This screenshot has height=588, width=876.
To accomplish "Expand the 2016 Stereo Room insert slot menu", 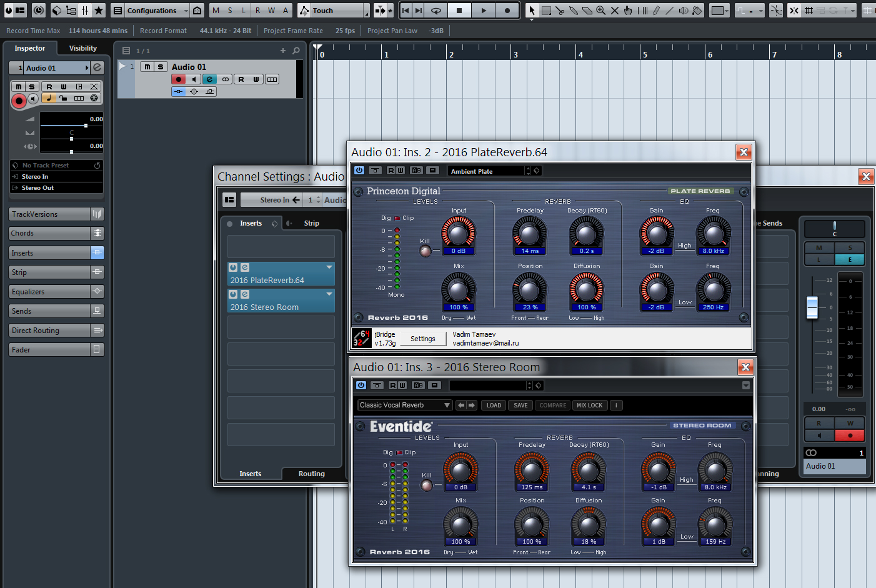I will pos(329,294).
